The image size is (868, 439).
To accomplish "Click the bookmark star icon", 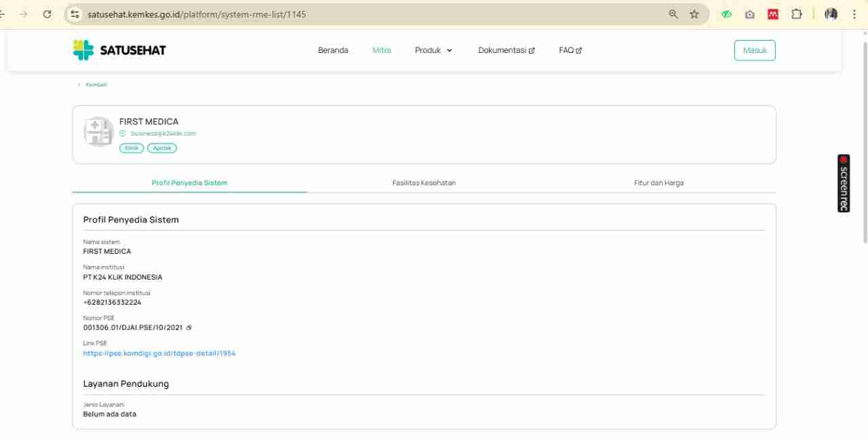I will 694,14.
